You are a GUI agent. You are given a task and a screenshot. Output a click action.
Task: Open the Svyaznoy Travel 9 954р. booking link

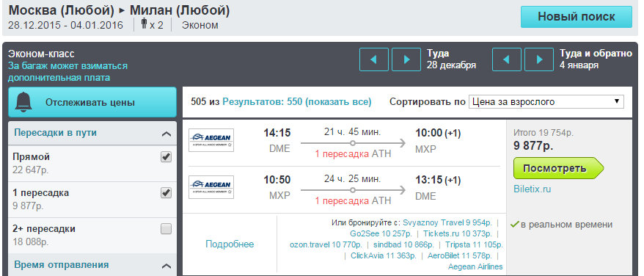click(447, 223)
